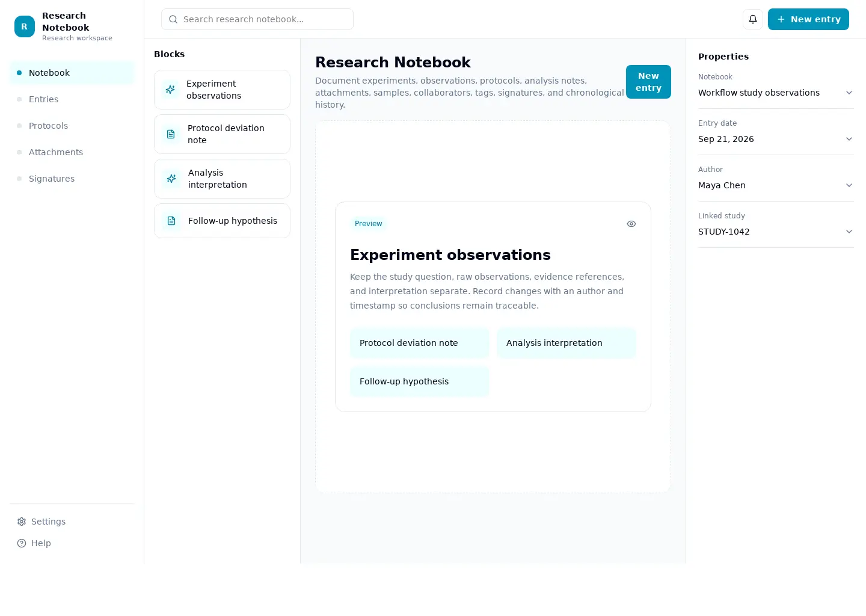Open the Entry date dropdown
This screenshot has width=866, height=616.
pos(776,139)
